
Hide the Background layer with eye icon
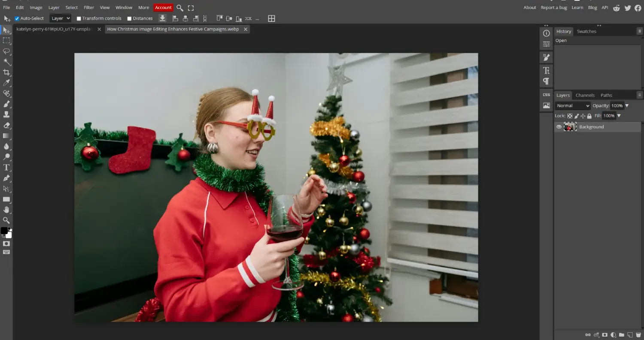pos(559,127)
